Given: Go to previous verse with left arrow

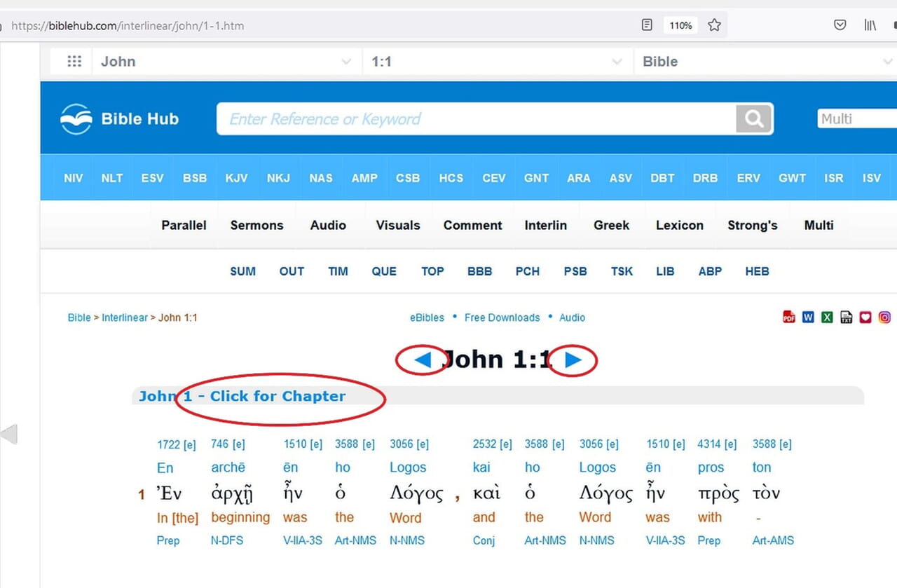Looking at the screenshot, I should (x=423, y=360).
